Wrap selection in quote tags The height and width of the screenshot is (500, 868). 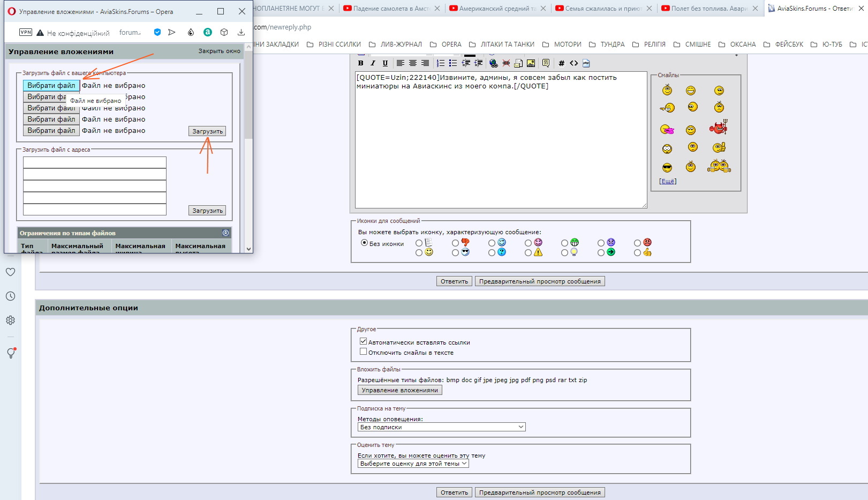click(x=546, y=63)
